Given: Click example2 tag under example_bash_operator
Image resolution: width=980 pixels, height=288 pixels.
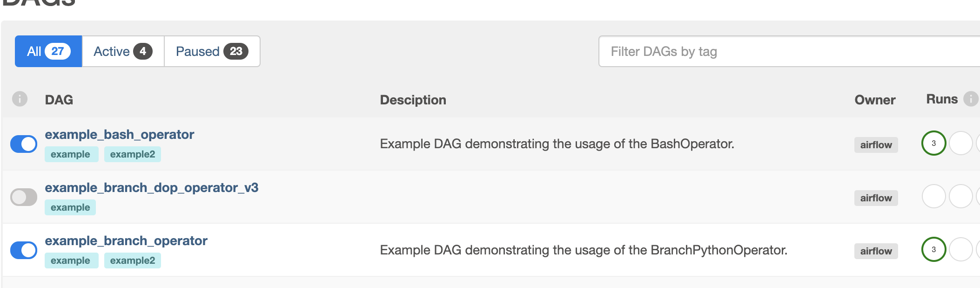Looking at the screenshot, I should click(x=133, y=154).
